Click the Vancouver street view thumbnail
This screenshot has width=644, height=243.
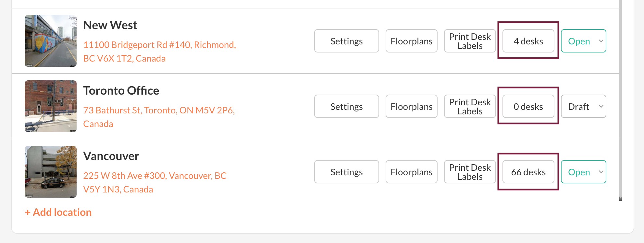coord(51,172)
